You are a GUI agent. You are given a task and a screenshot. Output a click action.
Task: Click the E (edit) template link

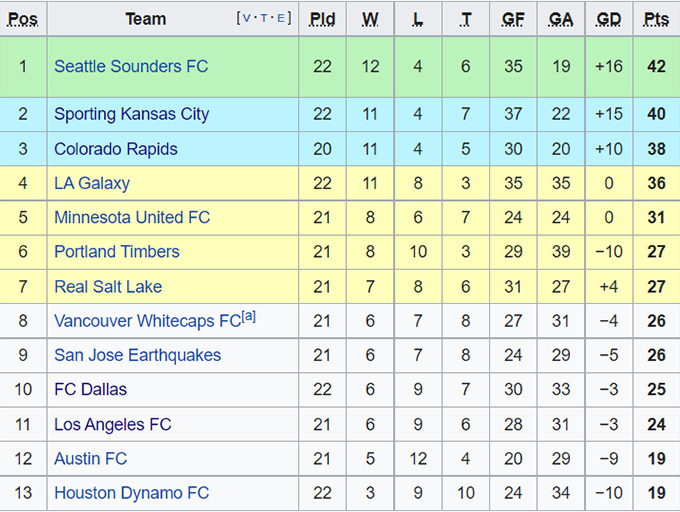(282, 18)
